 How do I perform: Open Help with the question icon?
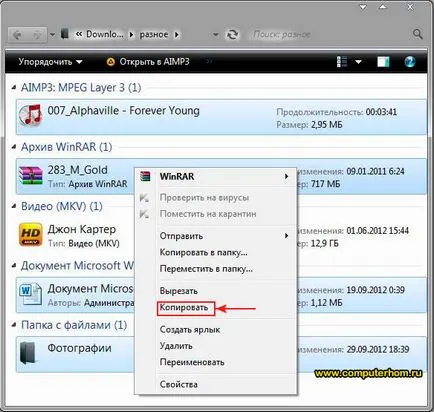(x=410, y=62)
